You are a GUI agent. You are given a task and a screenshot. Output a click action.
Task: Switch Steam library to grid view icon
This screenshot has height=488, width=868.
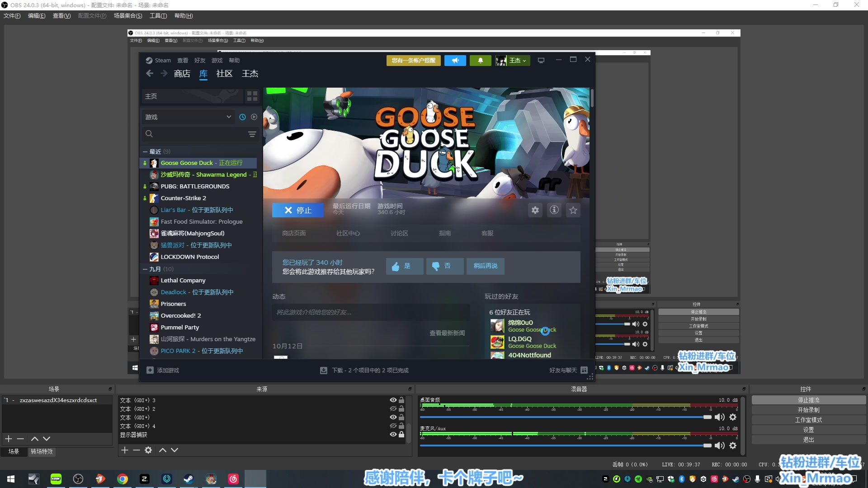pyautogui.click(x=252, y=96)
